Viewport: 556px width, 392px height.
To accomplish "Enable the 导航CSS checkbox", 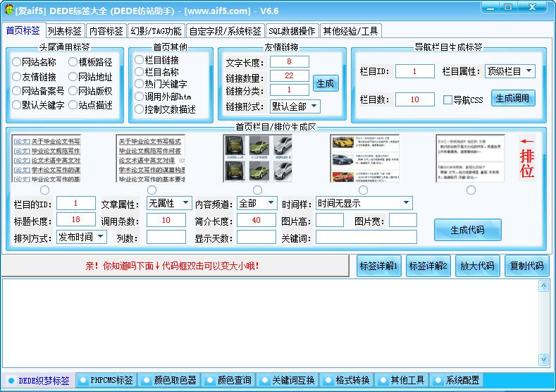I will (x=447, y=100).
